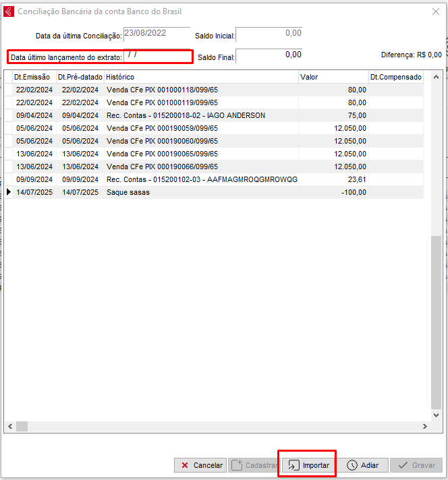Screen dimensions: 448x480
Task: Click the horizontal scrollbar right arrow
Action: coord(424,427)
